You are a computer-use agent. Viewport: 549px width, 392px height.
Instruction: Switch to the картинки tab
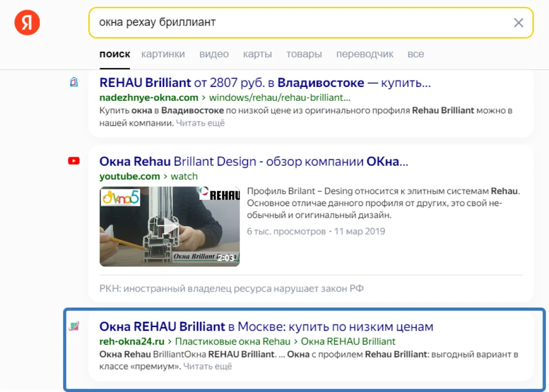pyautogui.click(x=163, y=54)
